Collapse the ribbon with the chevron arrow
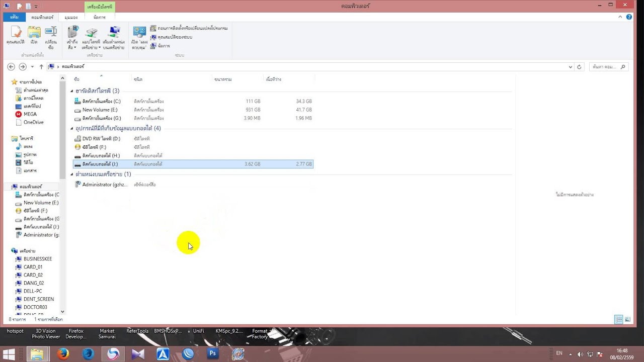644x362 pixels. pos(620,17)
